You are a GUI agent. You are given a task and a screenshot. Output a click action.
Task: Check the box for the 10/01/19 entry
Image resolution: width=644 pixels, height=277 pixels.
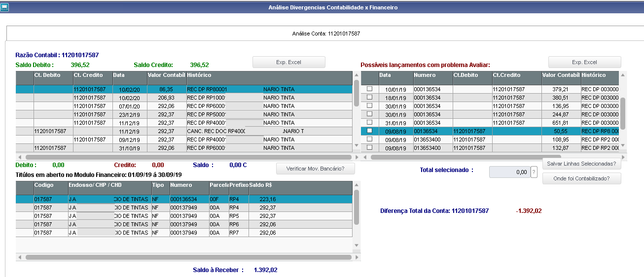[369, 89]
